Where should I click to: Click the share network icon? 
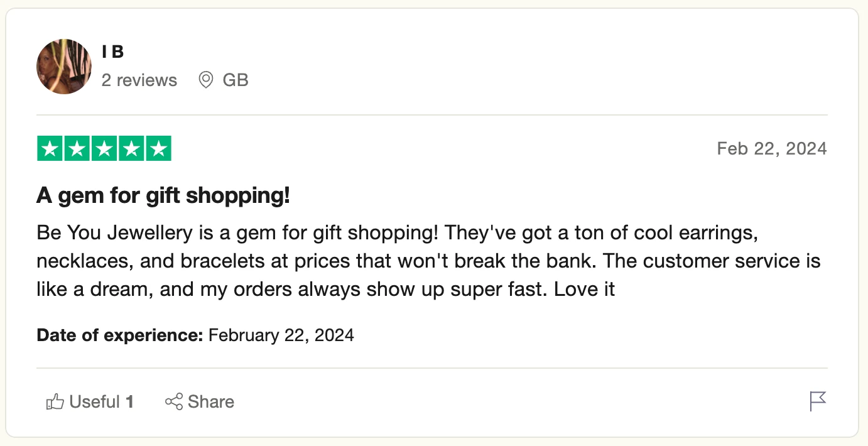174,402
